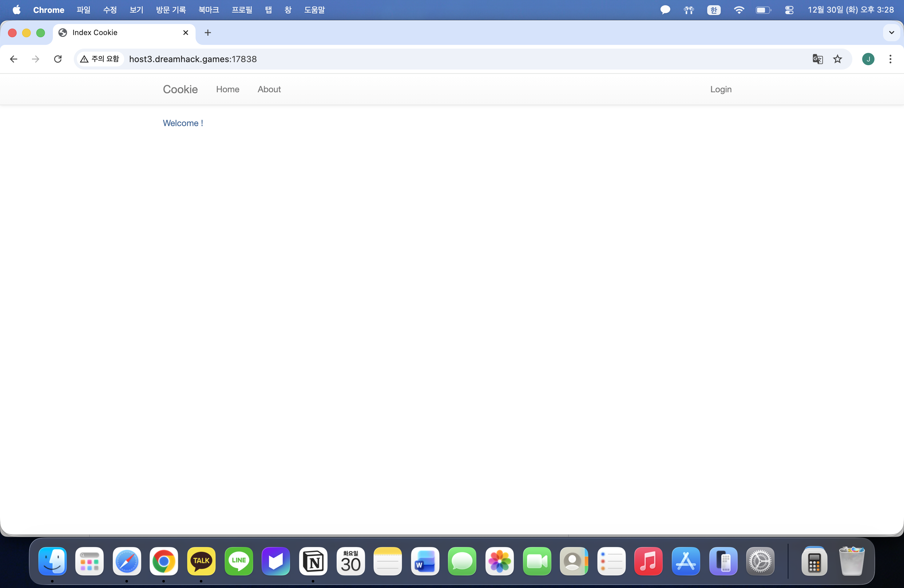This screenshot has width=904, height=588.
Task: Open System Settings gear in dock
Action: tap(760, 561)
